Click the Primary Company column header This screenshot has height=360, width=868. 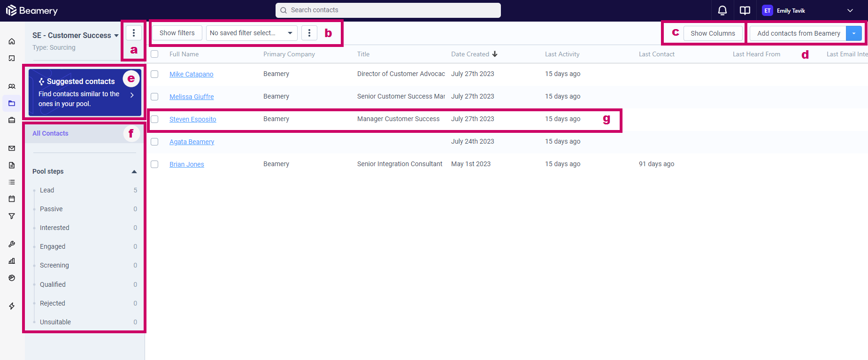(289, 54)
